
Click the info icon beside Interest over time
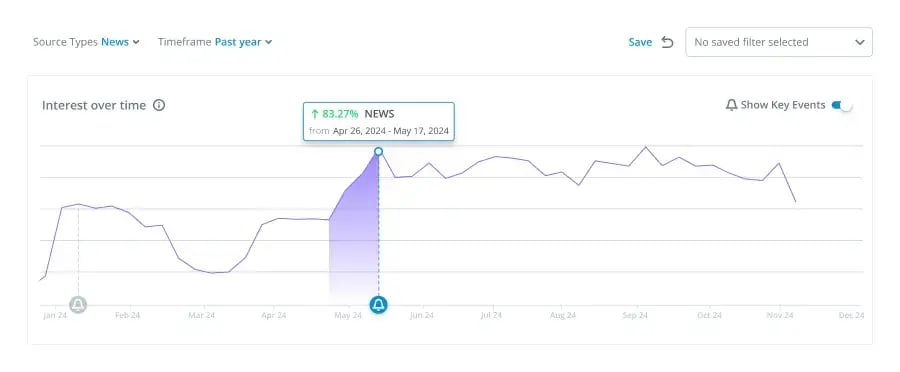(x=159, y=106)
